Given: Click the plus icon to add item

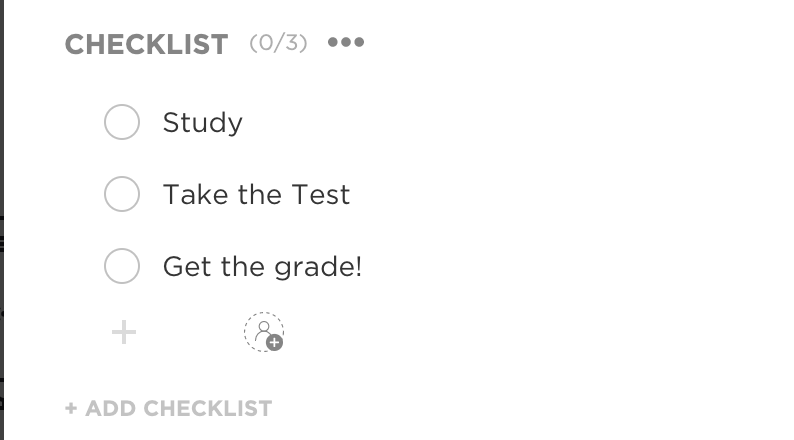Looking at the screenshot, I should point(123,332).
